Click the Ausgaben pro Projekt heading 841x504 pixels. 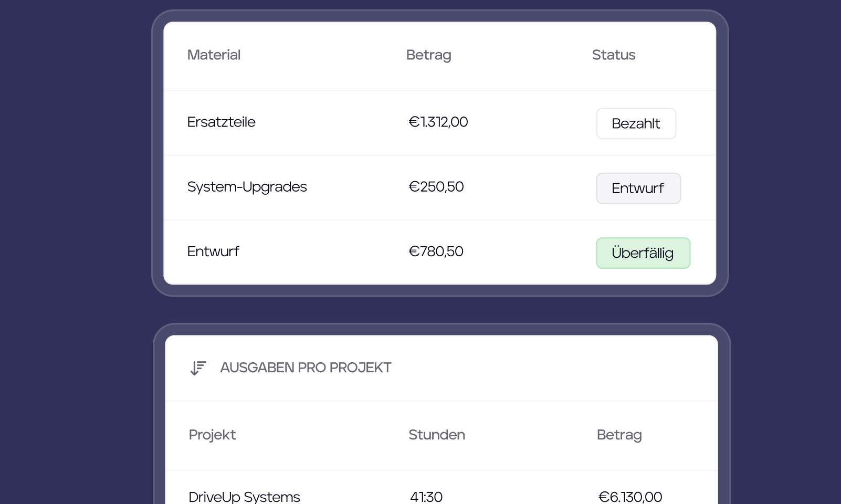pos(306,368)
